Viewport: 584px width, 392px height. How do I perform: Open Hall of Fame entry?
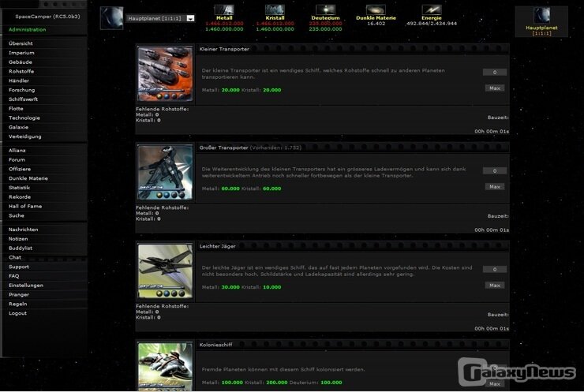point(25,206)
